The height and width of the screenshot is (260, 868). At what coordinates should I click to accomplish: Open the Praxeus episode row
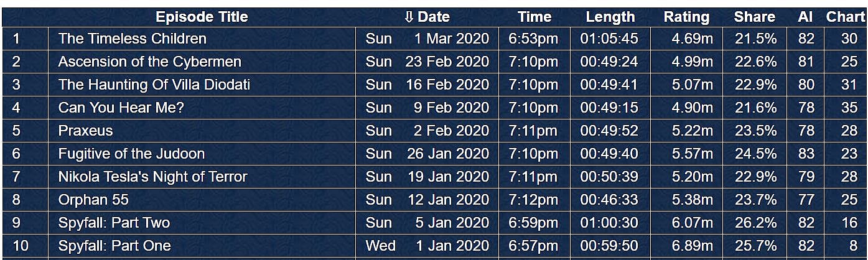pos(85,131)
